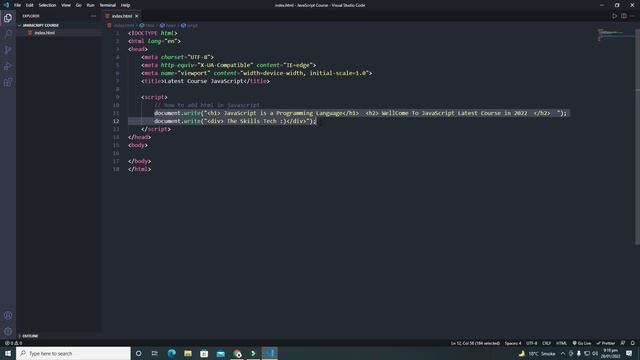640x360 pixels.
Task: Open the Extensions view
Action: (x=8, y=82)
